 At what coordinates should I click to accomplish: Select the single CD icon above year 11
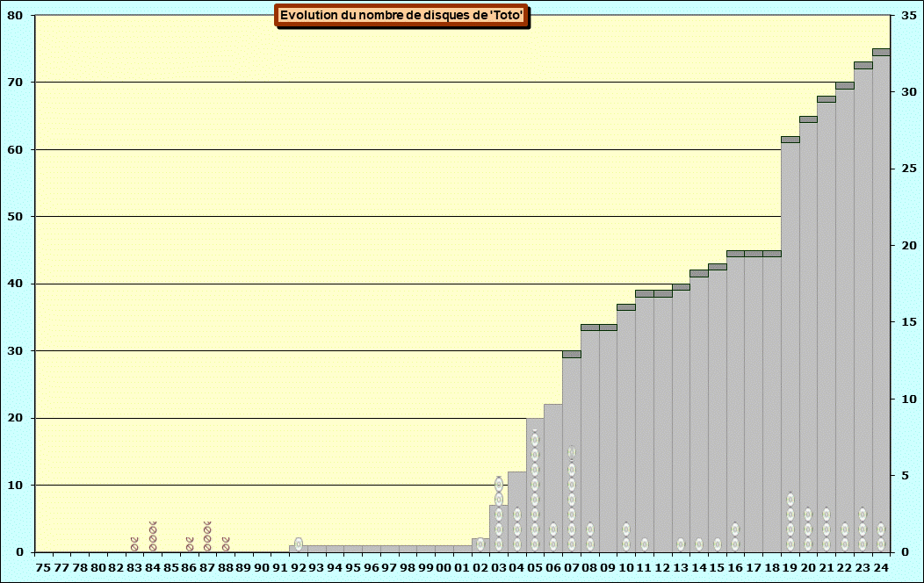[x=645, y=544]
